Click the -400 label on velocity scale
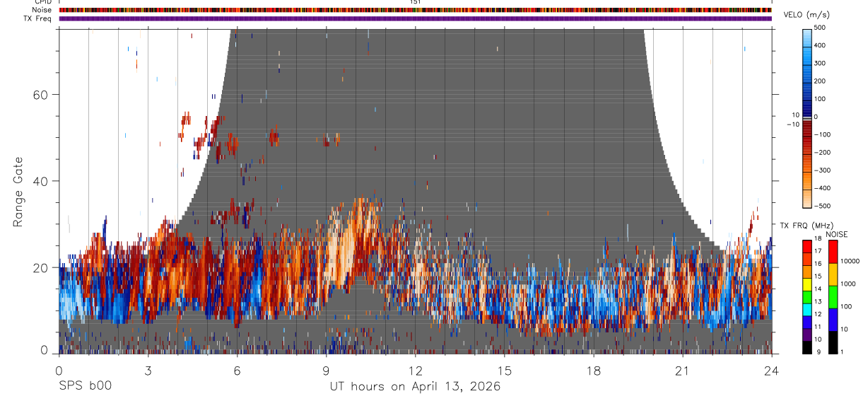 [x=823, y=188]
